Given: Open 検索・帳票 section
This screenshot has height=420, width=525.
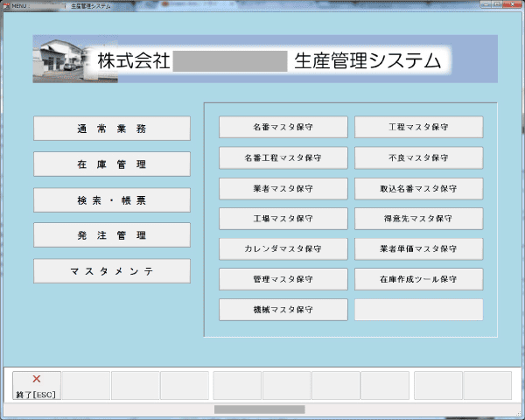Looking at the screenshot, I should pos(111,200).
